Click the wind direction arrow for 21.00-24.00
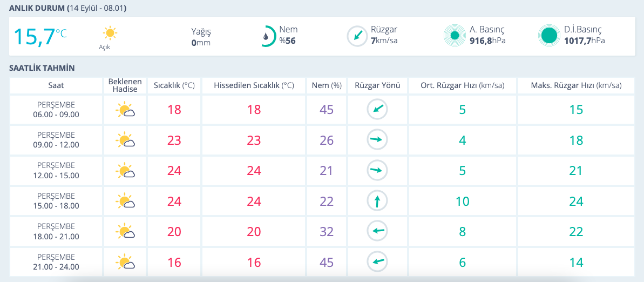This screenshot has height=282, width=644. [x=377, y=263]
